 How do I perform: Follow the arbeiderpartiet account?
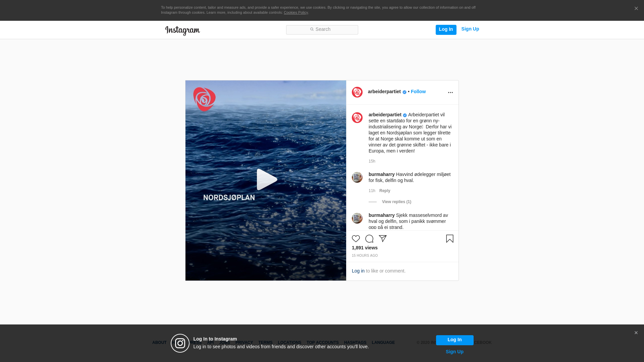[x=418, y=92]
